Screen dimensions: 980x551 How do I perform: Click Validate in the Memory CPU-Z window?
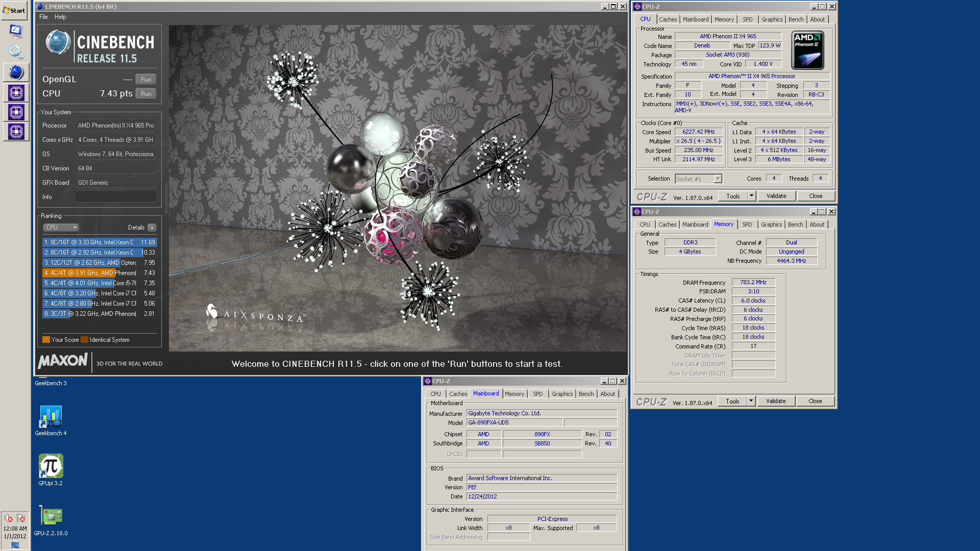pyautogui.click(x=776, y=401)
